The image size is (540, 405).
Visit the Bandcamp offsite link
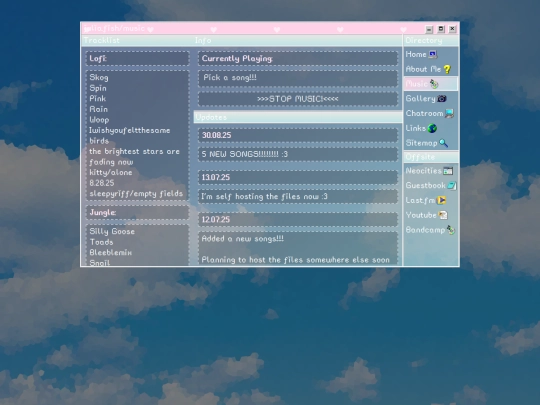tap(430, 230)
